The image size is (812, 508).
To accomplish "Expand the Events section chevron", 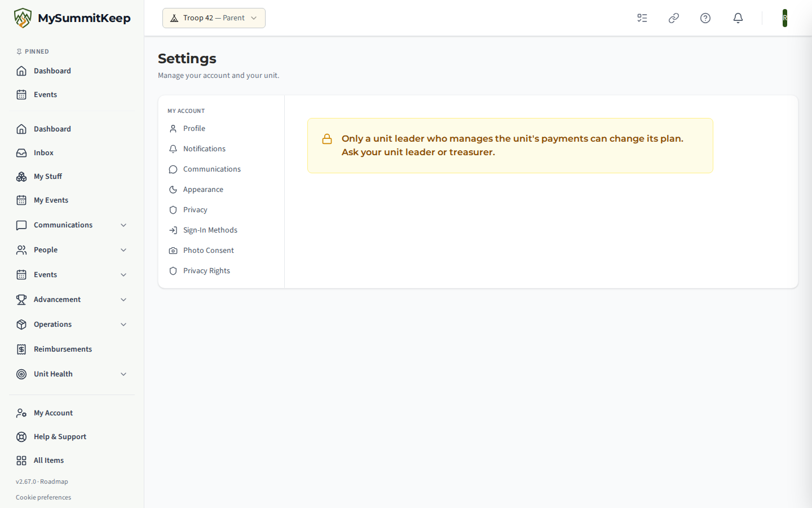I will tap(123, 275).
